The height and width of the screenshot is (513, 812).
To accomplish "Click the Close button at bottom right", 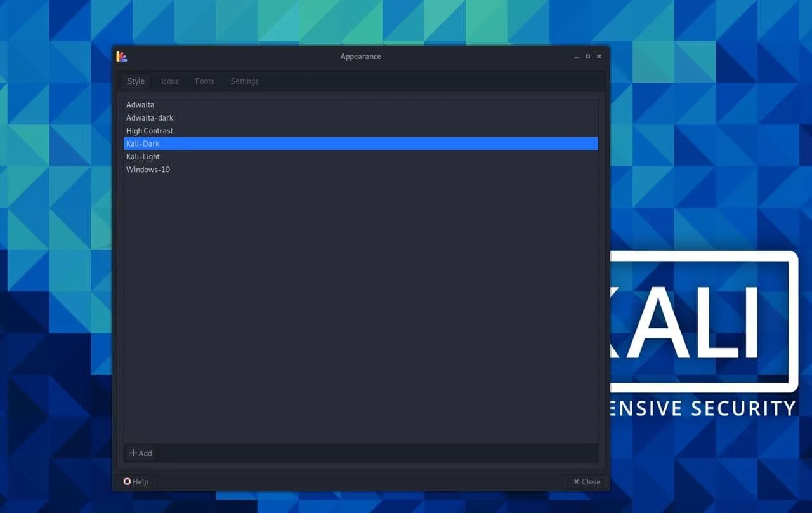I will point(586,482).
